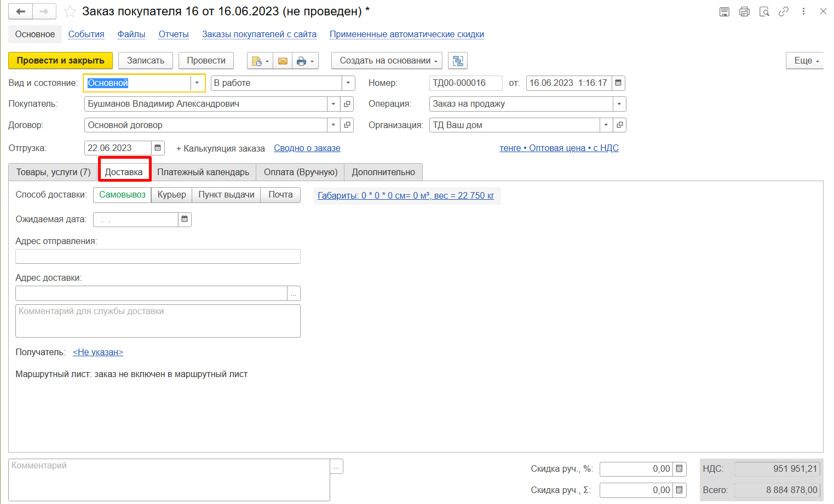Image resolution: width=834 pixels, height=504 pixels.
Task: Open the В работе state dropdown
Action: [x=348, y=83]
